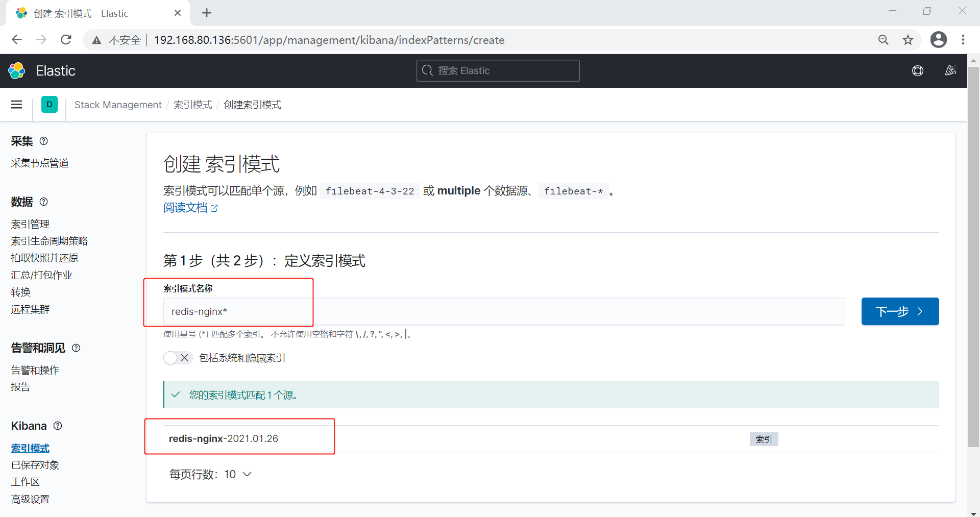Click the browser address bar URL
Viewport: 980px width, 517px height.
[x=329, y=40]
